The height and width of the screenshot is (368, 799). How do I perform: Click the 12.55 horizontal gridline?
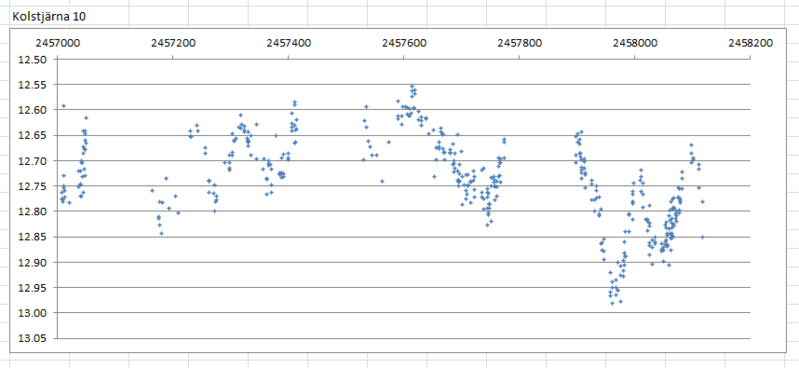pos(404,84)
